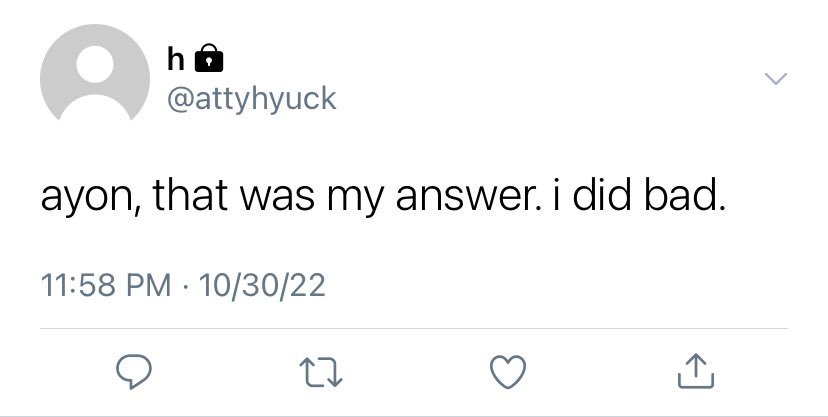Viewport: 828px width, 417px height.
Task: Visit the @attyhyuck handle link
Action: point(251,99)
